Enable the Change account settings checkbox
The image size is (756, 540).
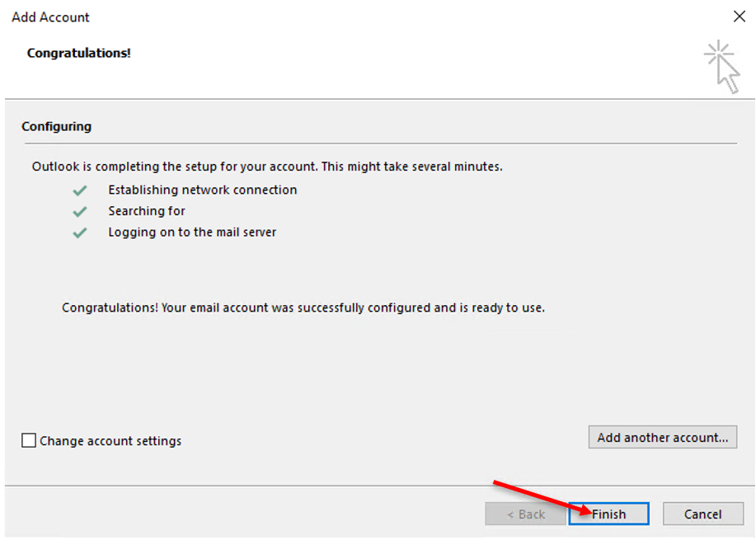[29, 440]
